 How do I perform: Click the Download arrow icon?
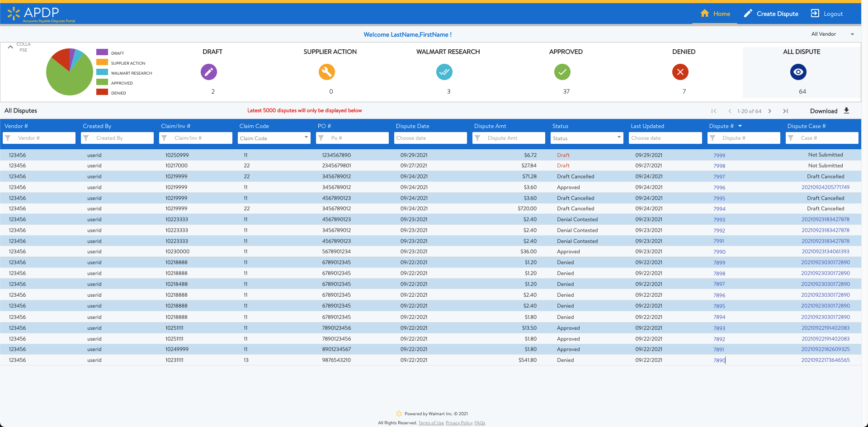tap(846, 110)
